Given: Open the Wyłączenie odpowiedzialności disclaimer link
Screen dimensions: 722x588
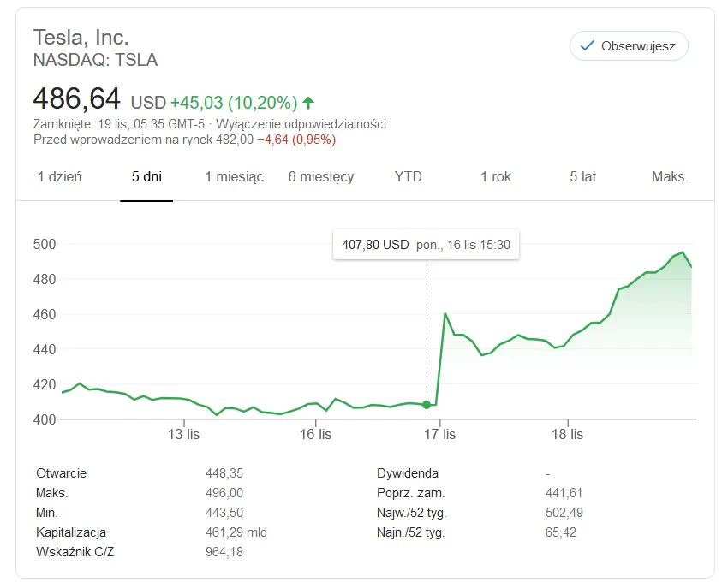Looking at the screenshot, I should tap(301, 124).
